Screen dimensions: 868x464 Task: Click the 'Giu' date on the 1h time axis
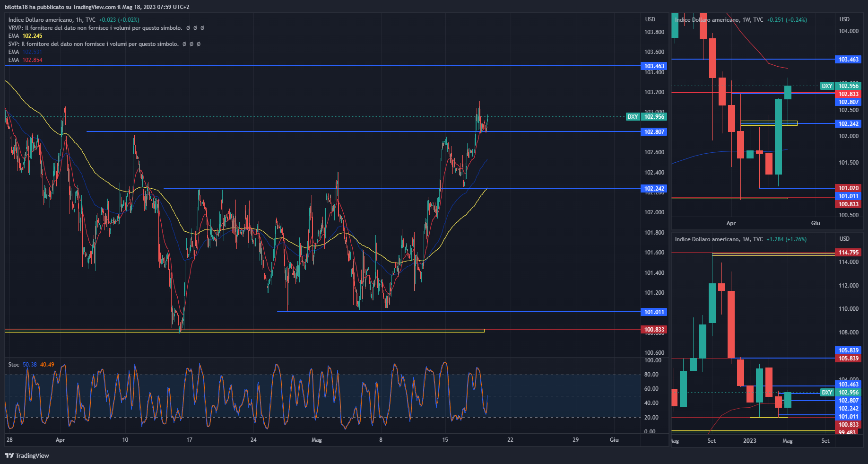pos(614,440)
